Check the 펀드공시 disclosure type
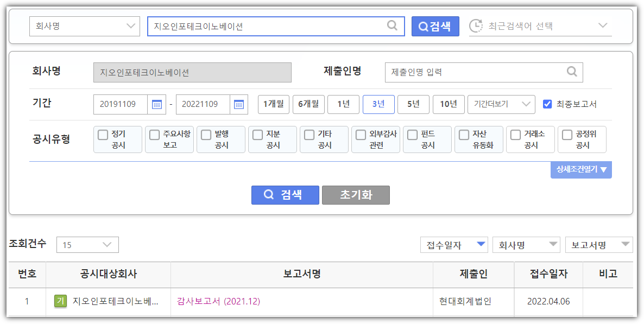Viewport: 644px width, 324px height. pyautogui.click(x=412, y=134)
